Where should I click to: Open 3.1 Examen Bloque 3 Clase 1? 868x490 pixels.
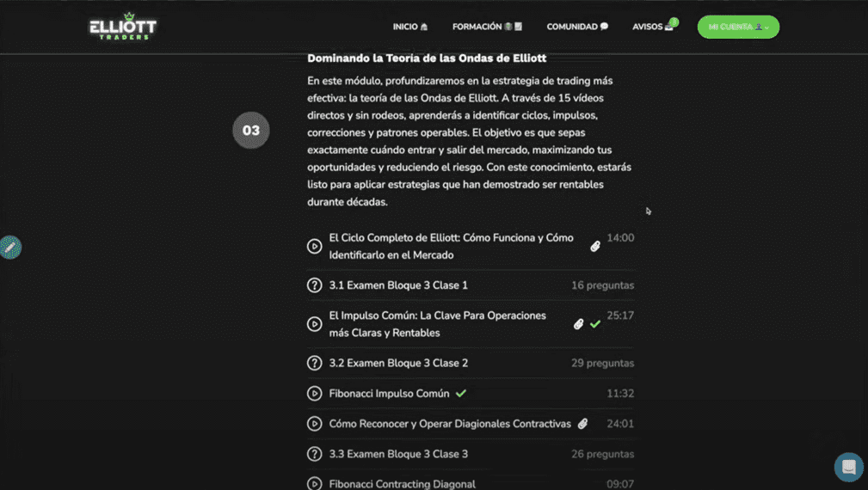[x=398, y=285]
